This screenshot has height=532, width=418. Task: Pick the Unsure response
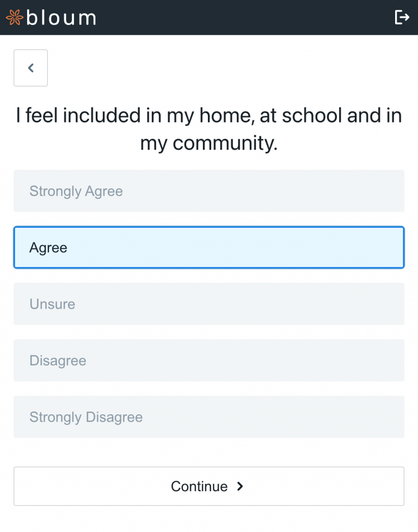209,304
